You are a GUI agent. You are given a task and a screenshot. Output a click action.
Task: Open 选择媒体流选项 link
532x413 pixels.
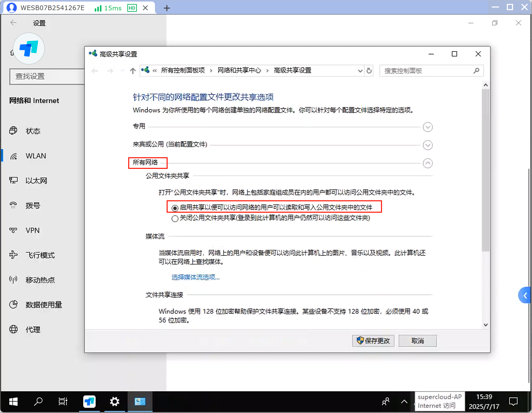(195, 277)
